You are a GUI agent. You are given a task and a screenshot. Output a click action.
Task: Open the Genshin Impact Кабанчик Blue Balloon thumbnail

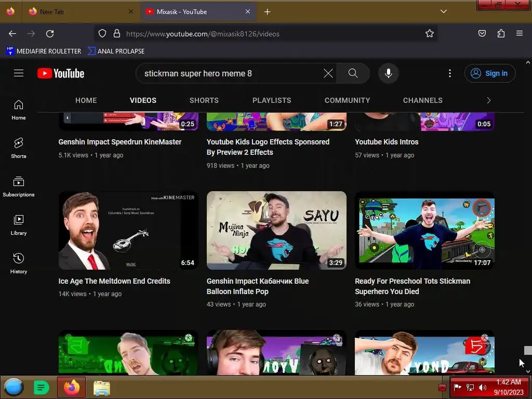pos(276,230)
